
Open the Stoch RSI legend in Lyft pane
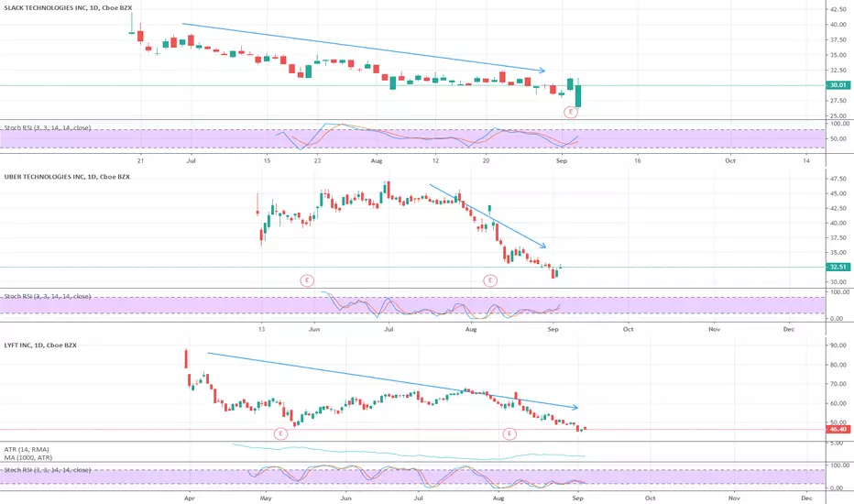pyautogui.click(x=48, y=470)
